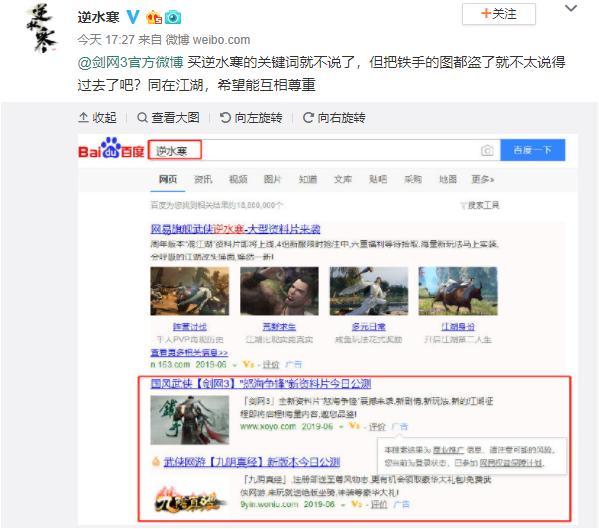The height and width of the screenshot is (529, 599).
Task: Click the flame icon before 武侠网游 title
Action: click(156, 462)
